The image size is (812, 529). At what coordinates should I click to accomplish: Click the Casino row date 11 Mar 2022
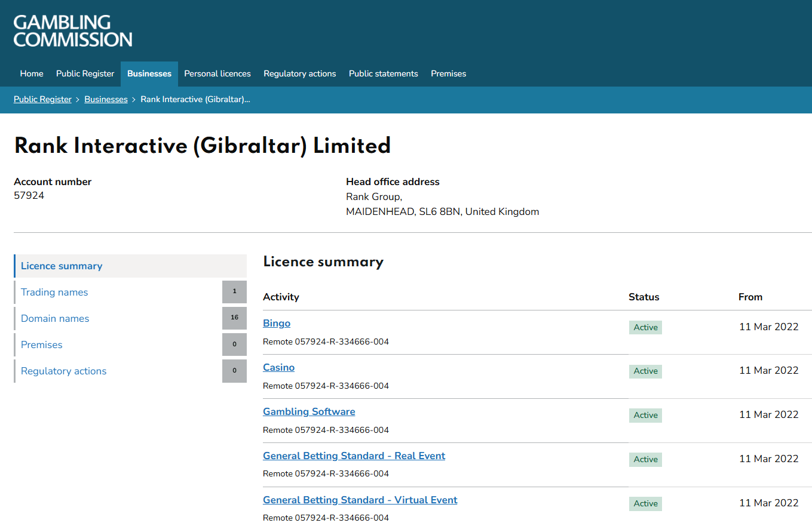[768, 370]
